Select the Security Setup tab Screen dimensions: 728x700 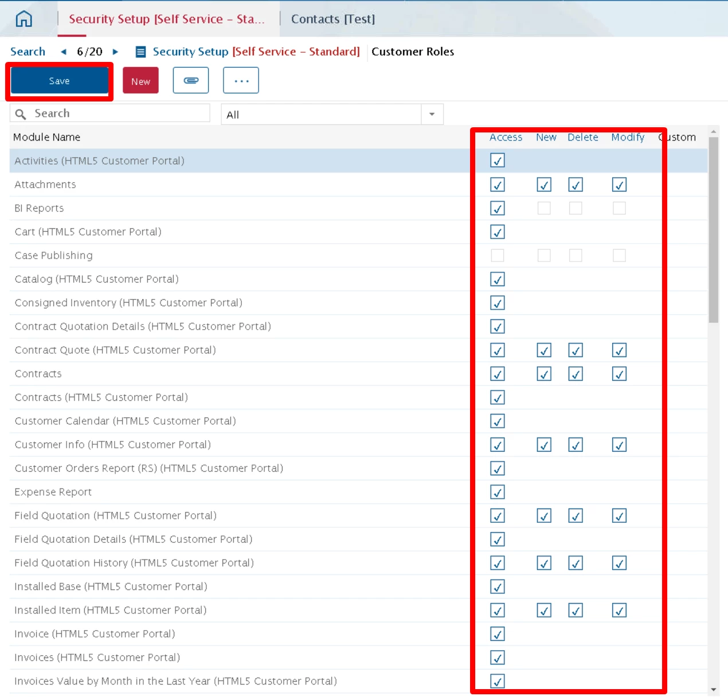(166, 19)
